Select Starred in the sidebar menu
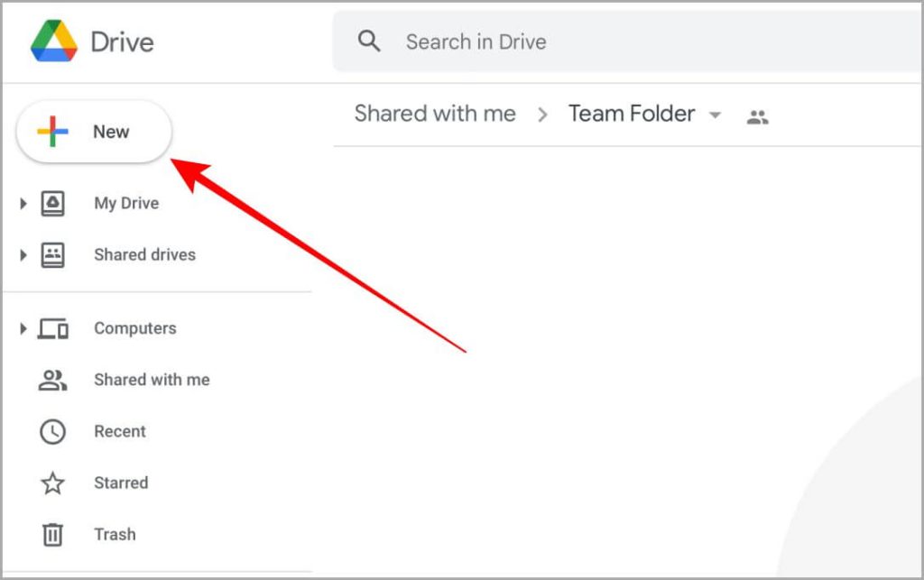Screen dimensions: 924x580 pos(120,483)
